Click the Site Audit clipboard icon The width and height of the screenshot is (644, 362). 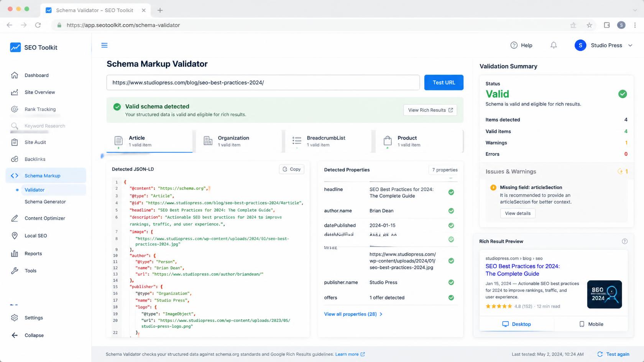point(15,142)
